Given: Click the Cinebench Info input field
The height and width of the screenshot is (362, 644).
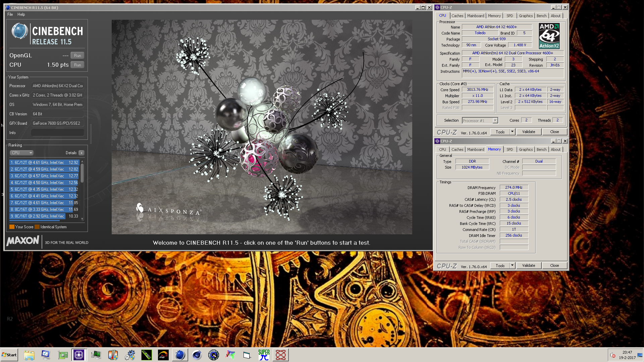Looking at the screenshot, I should tap(58, 133).
